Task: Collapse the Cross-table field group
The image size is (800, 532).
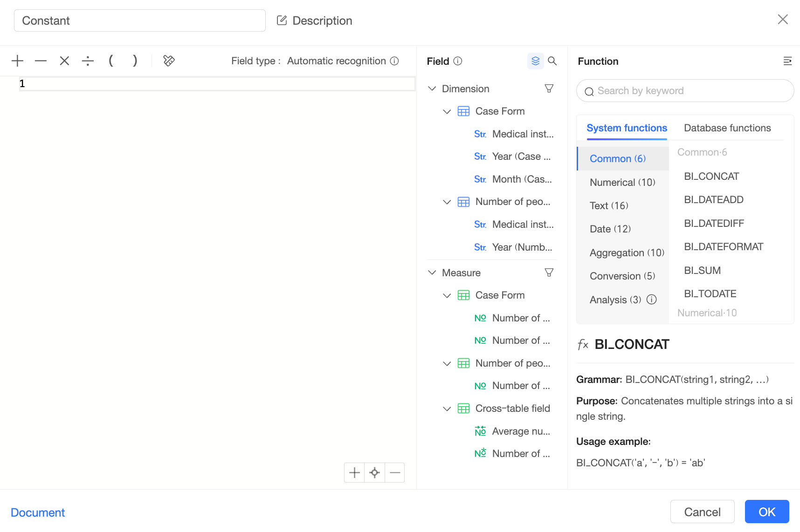Action: tap(447, 409)
